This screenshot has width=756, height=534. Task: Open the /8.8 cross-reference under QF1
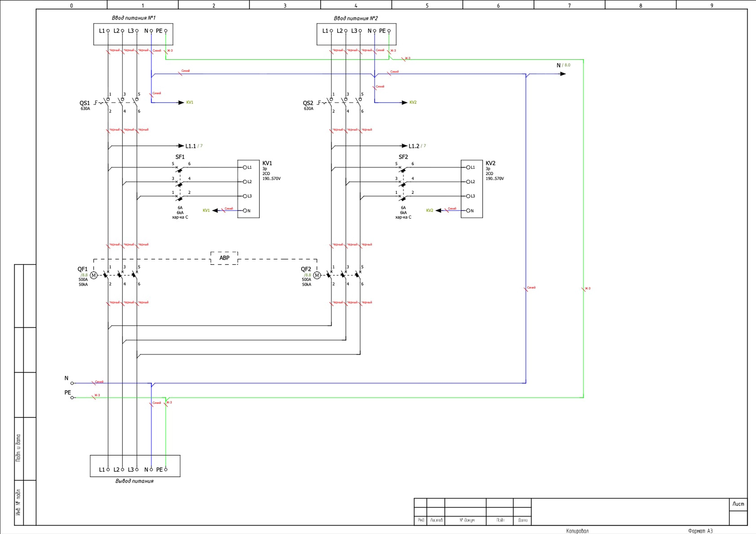tap(84, 275)
